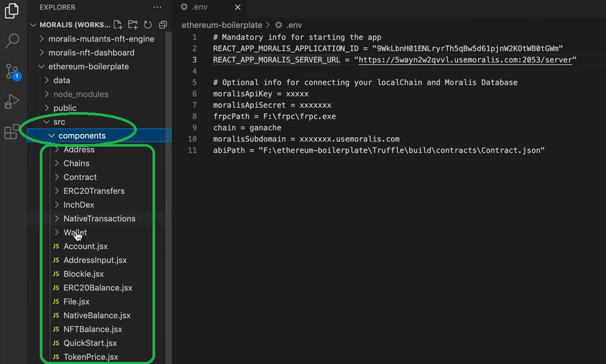Collapse all folders in Explorer

click(163, 25)
